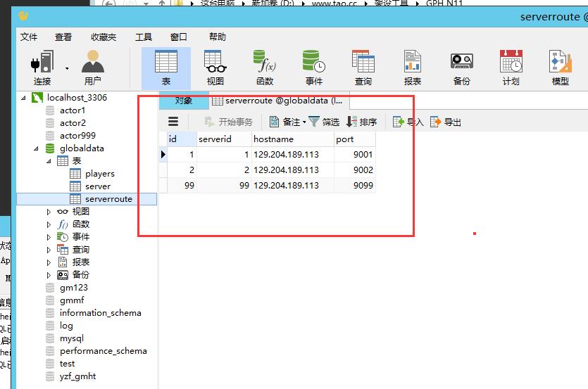Click the 筛选 (Filter) button

click(324, 122)
